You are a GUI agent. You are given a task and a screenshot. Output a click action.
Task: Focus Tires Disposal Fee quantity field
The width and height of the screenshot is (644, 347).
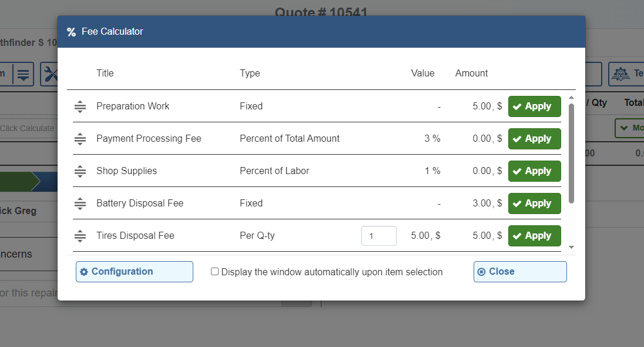coord(378,236)
